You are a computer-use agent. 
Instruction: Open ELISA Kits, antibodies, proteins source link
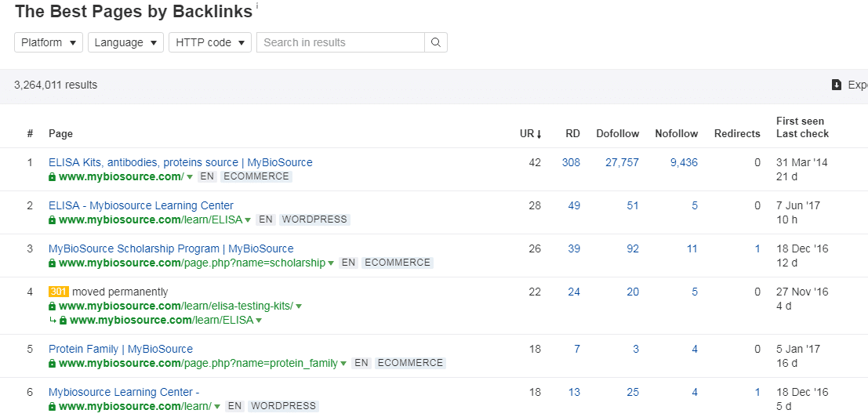(180, 162)
